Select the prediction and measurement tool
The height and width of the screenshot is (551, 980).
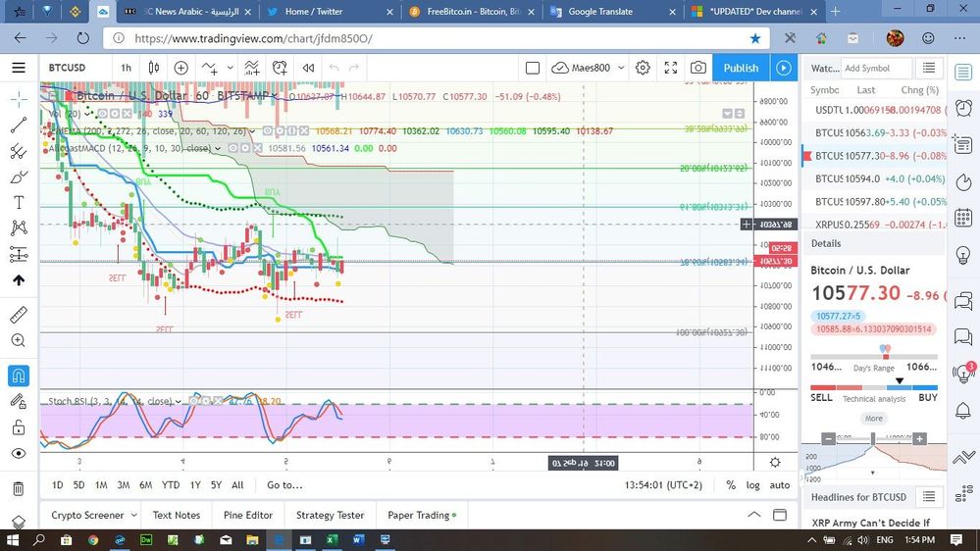(19, 254)
